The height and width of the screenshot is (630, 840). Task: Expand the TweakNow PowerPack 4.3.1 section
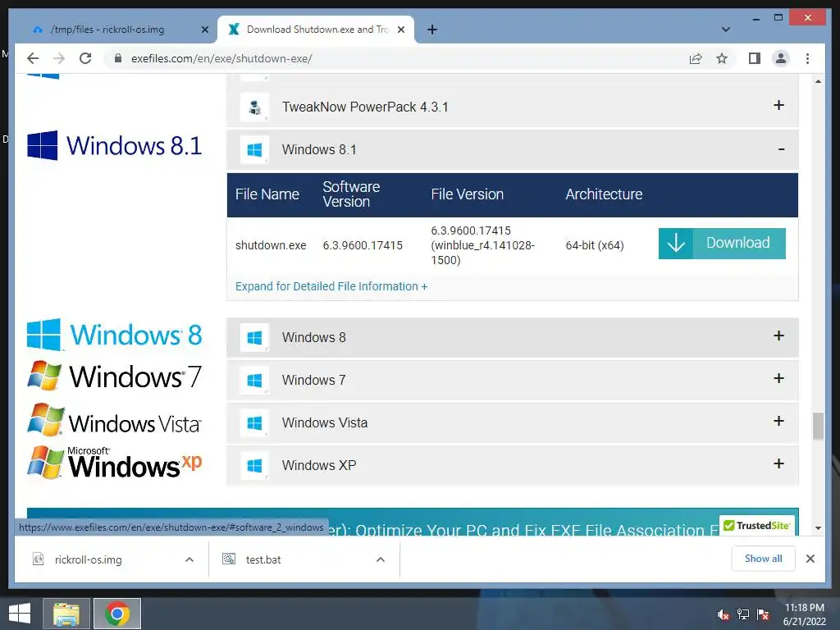click(x=779, y=105)
